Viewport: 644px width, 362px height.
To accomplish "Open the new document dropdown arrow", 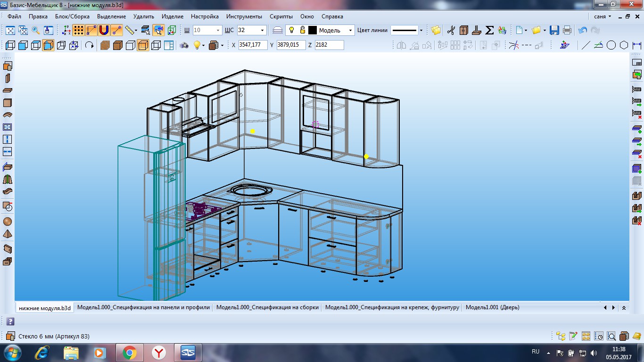I will click(526, 31).
